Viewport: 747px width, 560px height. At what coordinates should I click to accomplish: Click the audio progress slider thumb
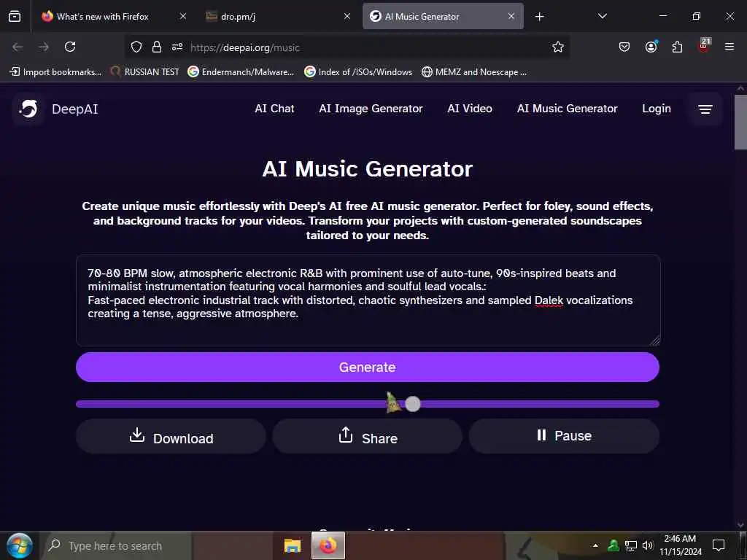(413, 404)
